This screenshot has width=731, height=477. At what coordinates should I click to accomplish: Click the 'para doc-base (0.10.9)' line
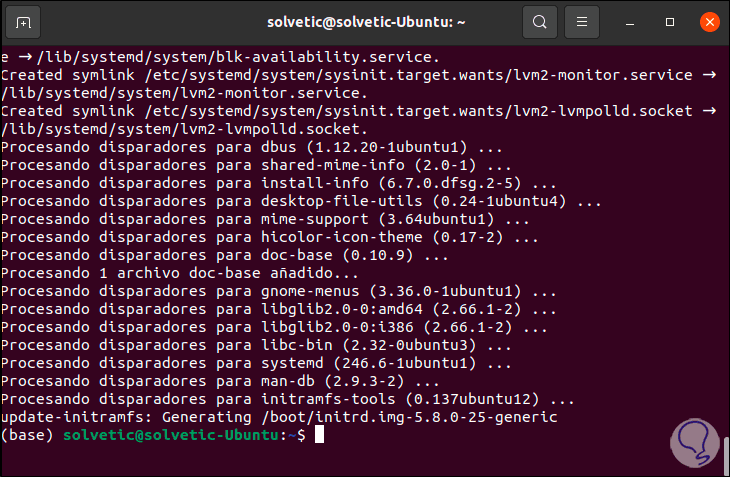click(x=225, y=255)
